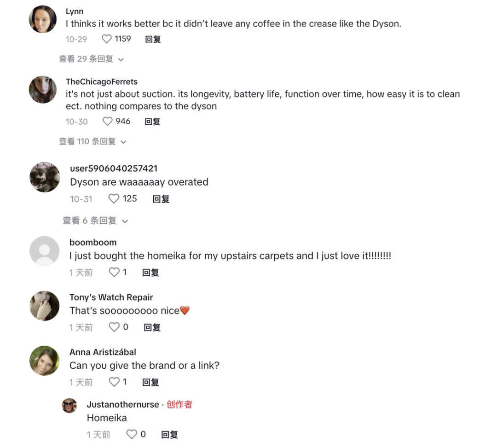Reply to Lynn's comment
This screenshot has width=497, height=448.
tap(153, 39)
